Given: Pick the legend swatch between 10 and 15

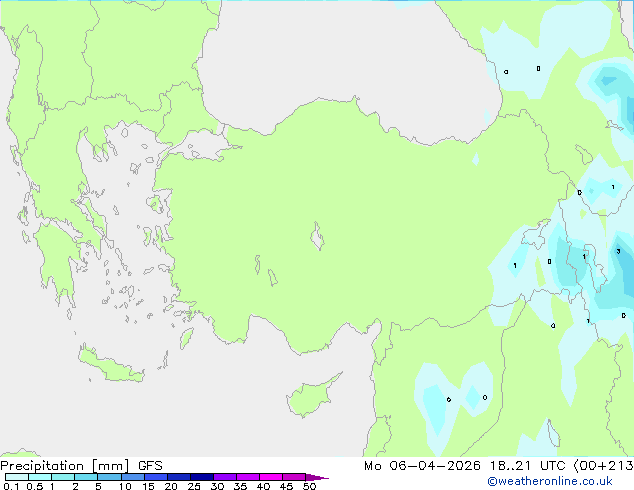Looking at the screenshot, I should point(132,477).
